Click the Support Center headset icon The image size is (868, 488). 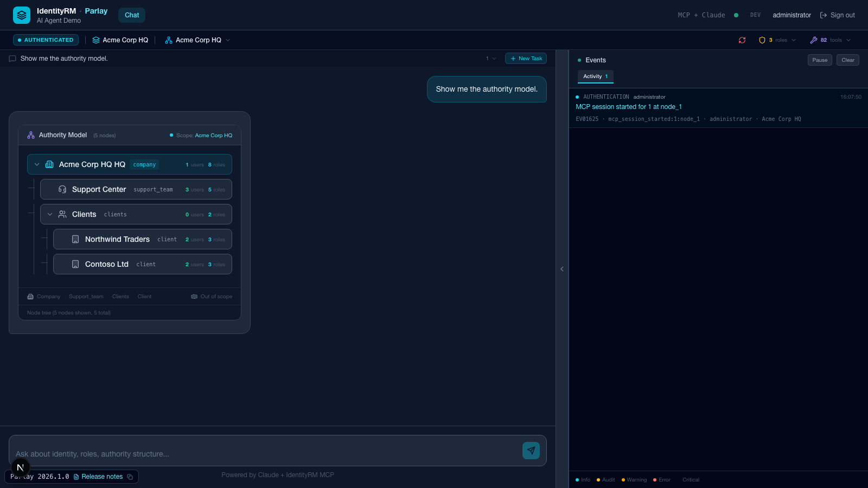(62, 189)
